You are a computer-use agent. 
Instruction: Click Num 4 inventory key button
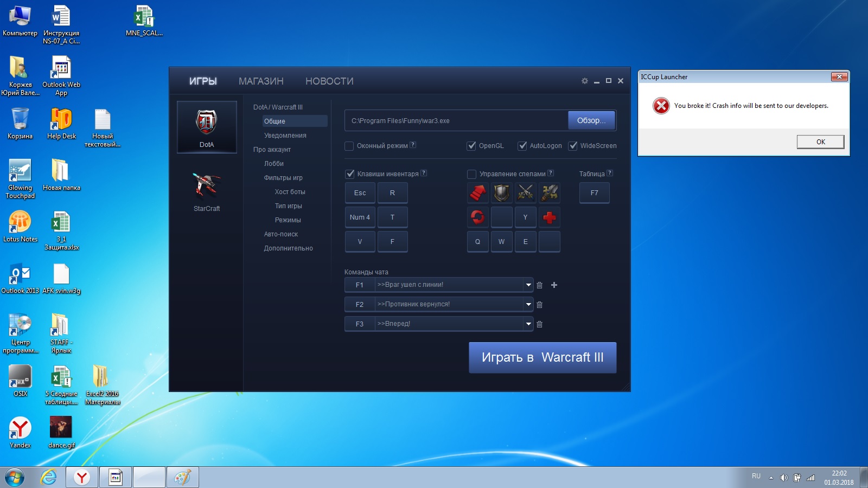360,217
